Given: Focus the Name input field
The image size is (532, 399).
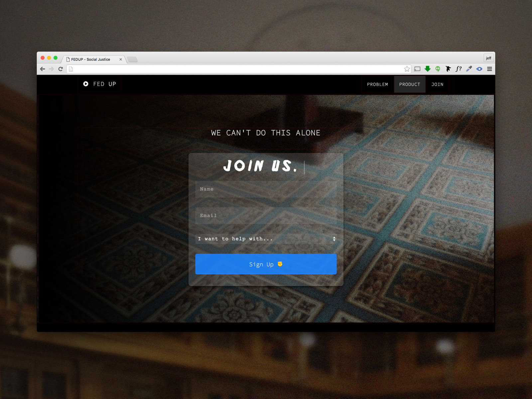Looking at the screenshot, I should coord(266,189).
